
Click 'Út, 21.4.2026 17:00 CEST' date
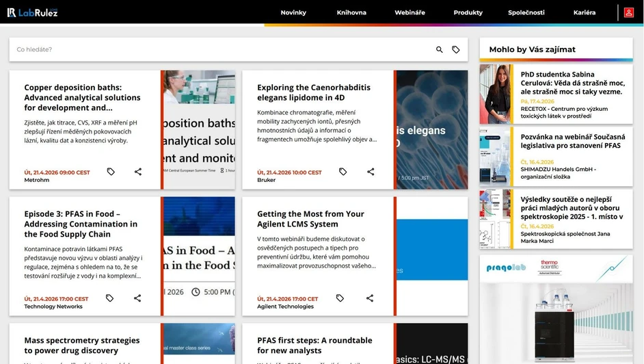pos(56,299)
